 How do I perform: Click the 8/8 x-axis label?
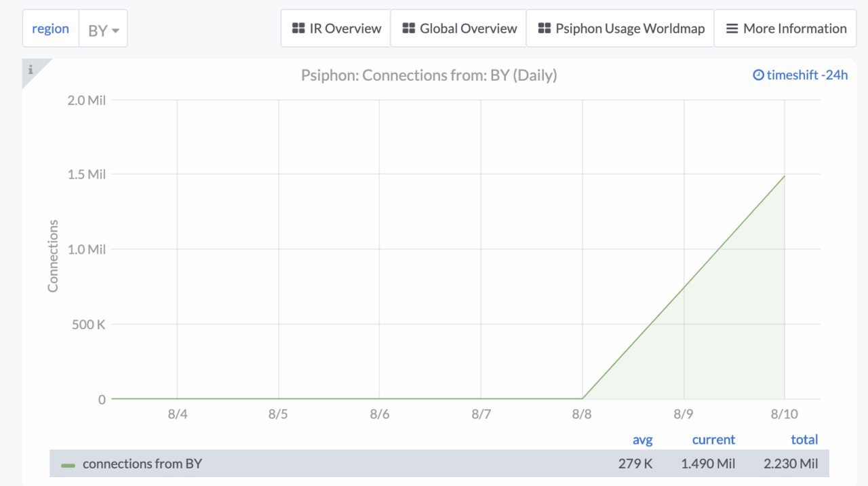tap(582, 415)
